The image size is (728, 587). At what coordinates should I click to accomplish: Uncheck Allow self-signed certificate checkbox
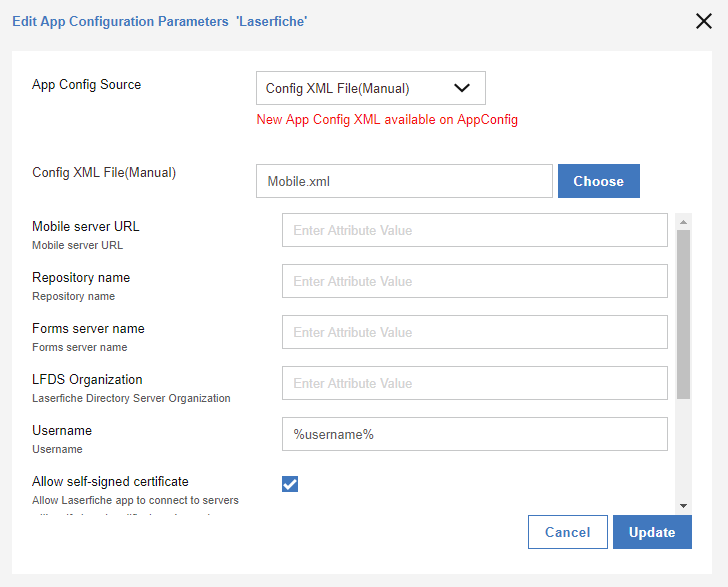click(290, 484)
